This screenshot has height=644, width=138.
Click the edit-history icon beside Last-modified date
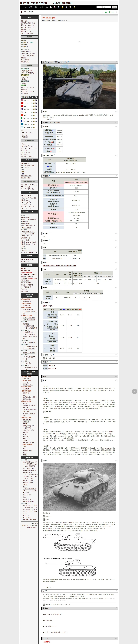(66, 20)
